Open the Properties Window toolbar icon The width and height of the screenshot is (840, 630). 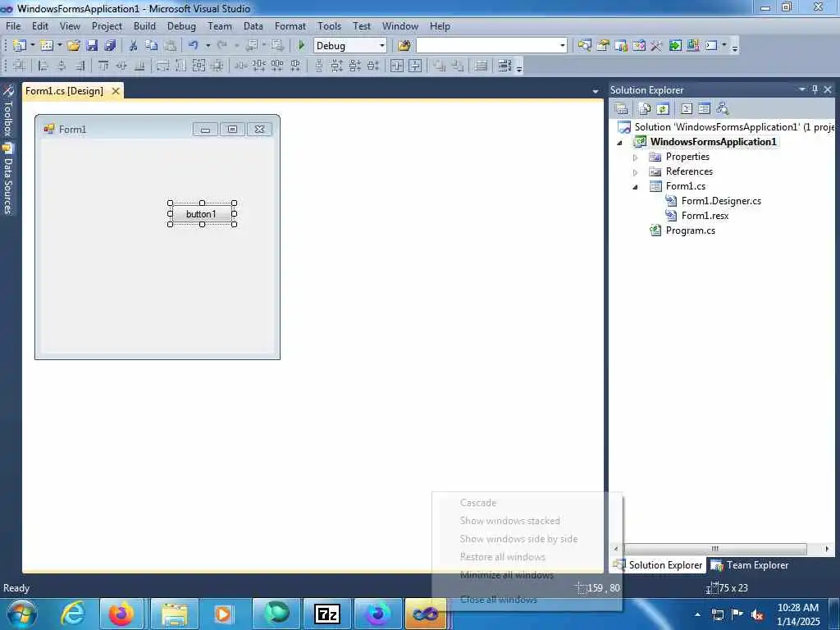point(603,46)
